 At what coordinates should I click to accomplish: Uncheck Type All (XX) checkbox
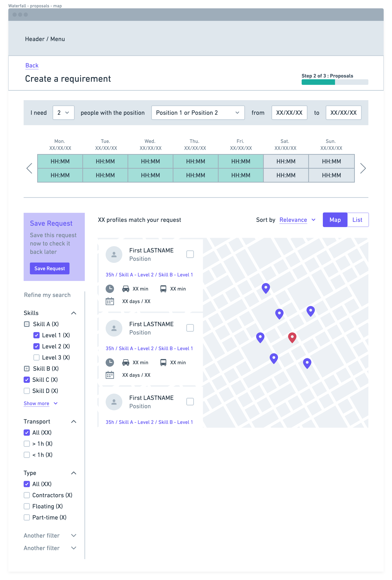click(x=27, y=484)
